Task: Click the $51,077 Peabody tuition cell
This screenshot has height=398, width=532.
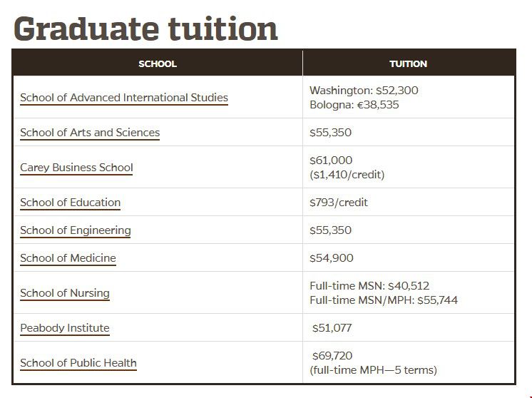Action: [x=332, y=328]
